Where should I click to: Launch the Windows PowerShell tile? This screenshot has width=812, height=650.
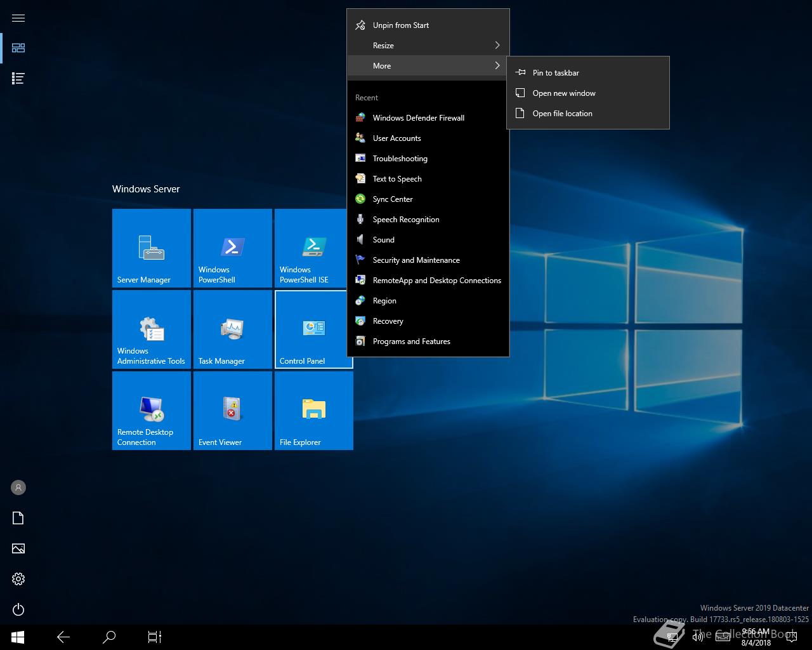pos(233,248)
